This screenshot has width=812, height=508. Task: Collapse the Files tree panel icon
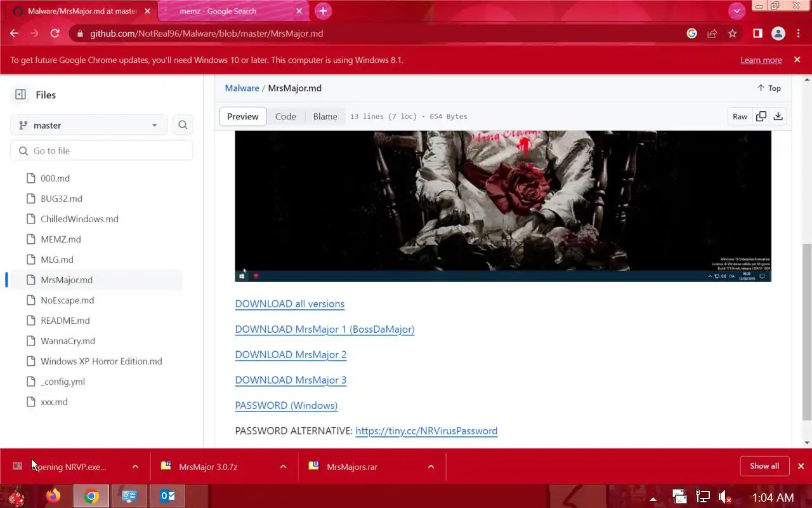(x=20, y=95)
